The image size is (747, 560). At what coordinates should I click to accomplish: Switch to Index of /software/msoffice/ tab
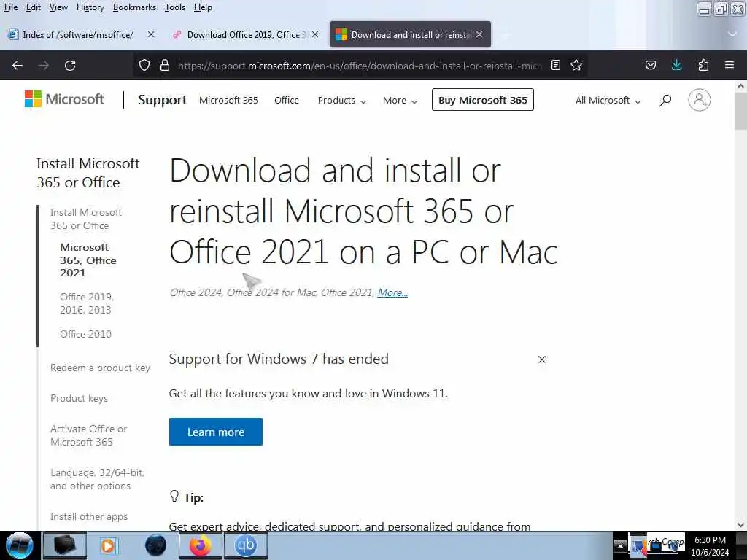tap(78, 34)
